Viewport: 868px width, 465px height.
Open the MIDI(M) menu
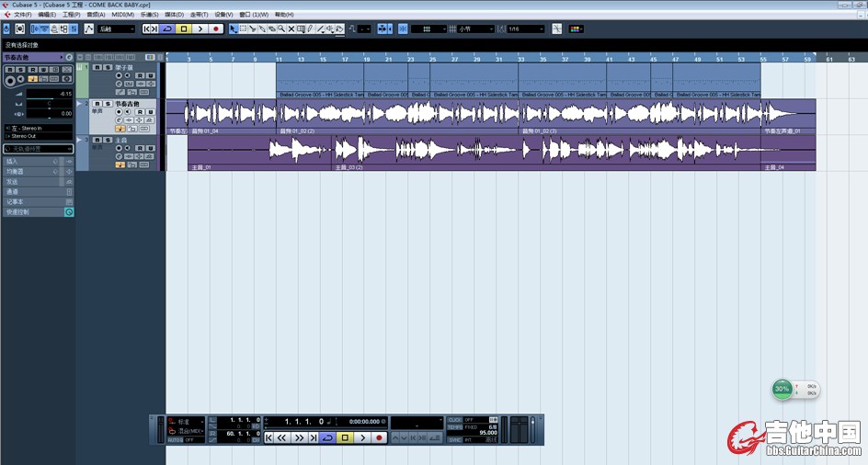(x=122, y=15)
